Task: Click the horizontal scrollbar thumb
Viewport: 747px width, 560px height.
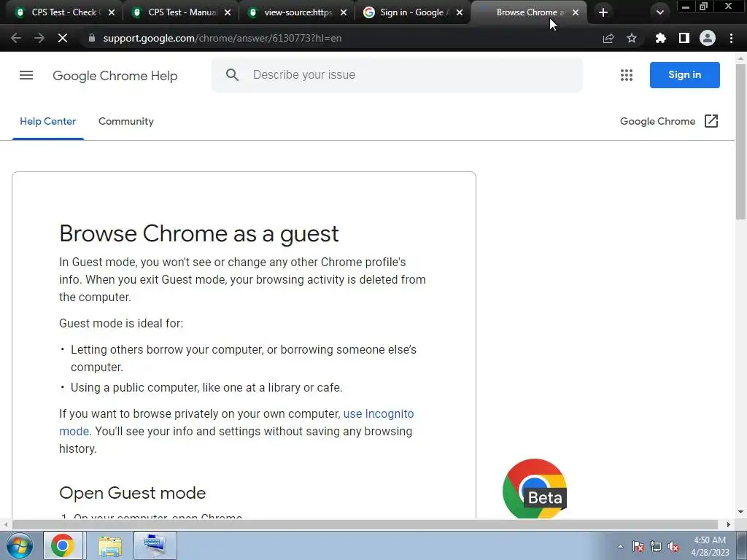Action: coord(365,524)
